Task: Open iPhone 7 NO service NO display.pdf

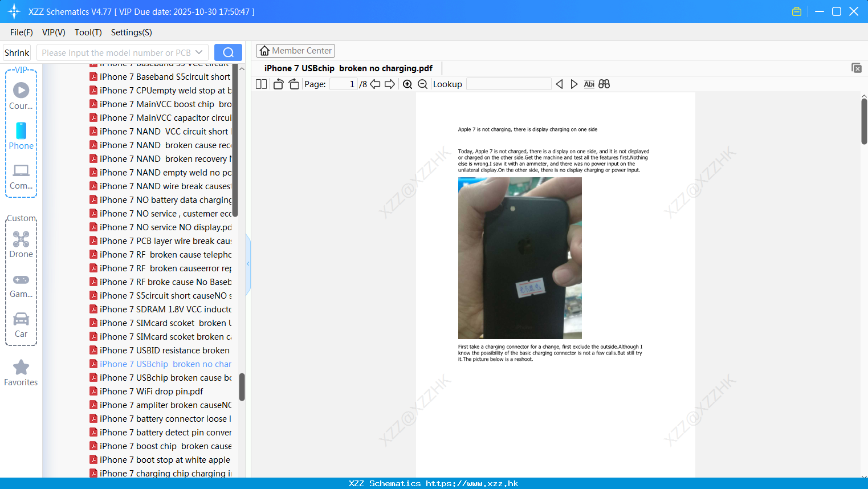Action: [161, 227]
